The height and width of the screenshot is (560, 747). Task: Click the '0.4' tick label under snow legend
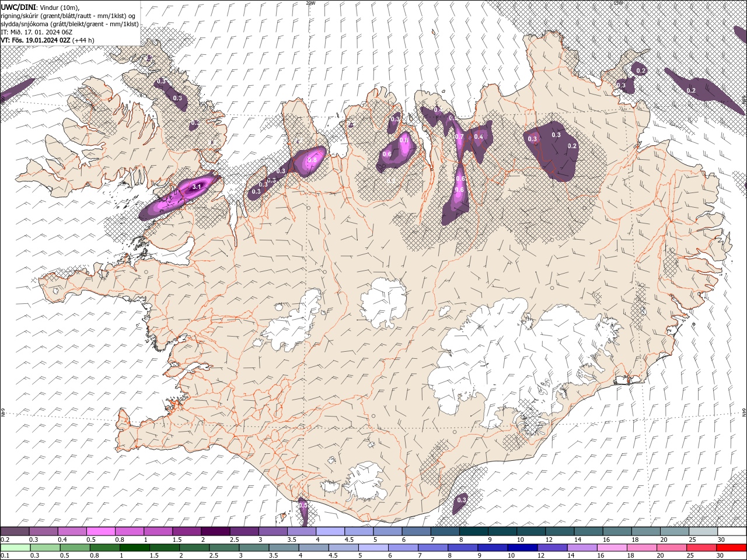[62, 540]
